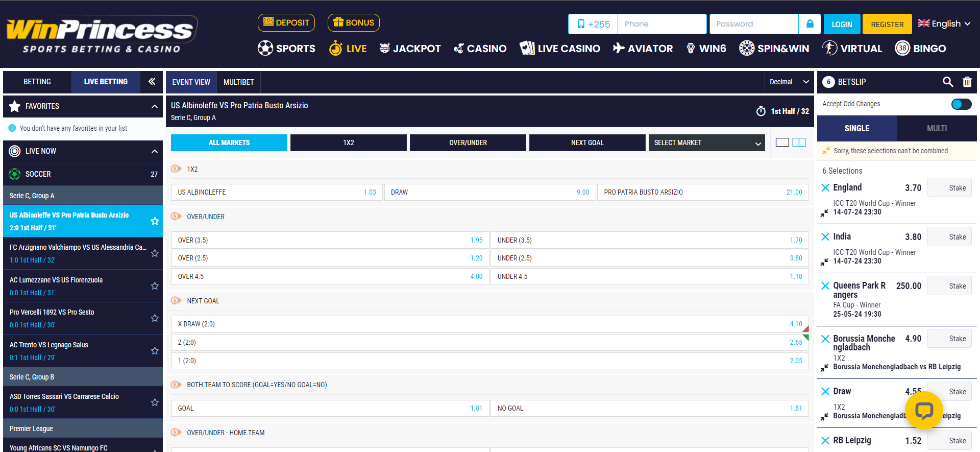Image resolution: width=980 pixels, height=452 pixels.
Task: Open the +255 country code selector
Action: [593, 24]
